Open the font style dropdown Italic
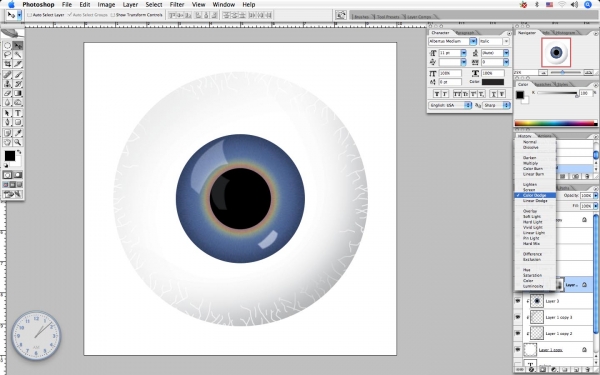The image size is (600, 375). (x=506, y=41)
